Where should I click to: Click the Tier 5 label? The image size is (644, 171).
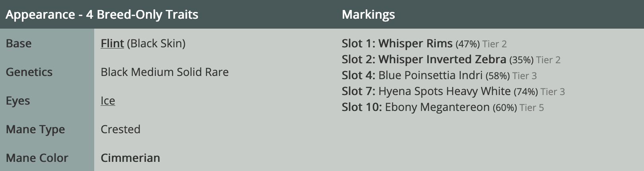[531, 108]
